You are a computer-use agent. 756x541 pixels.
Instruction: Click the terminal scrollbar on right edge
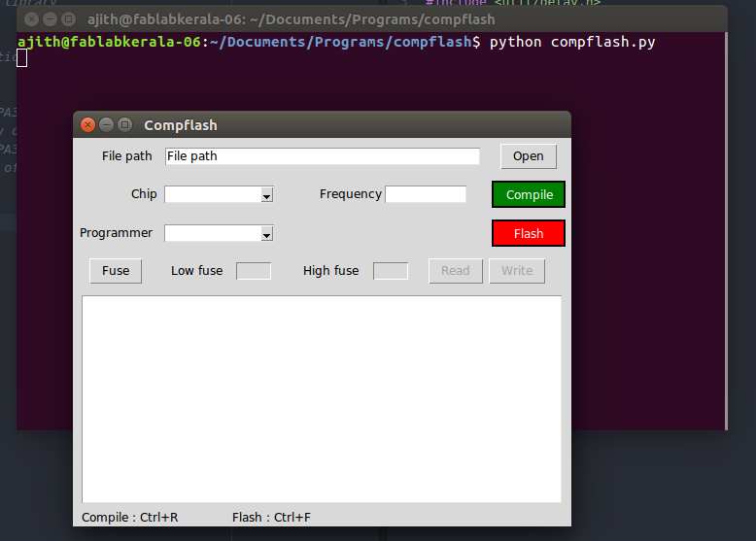(x=726, y=231)
